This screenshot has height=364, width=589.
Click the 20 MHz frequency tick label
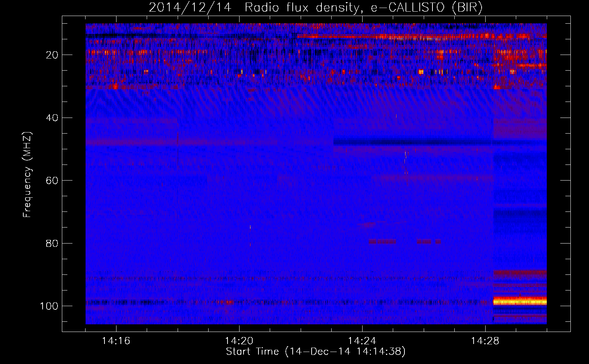coord(52,55)
